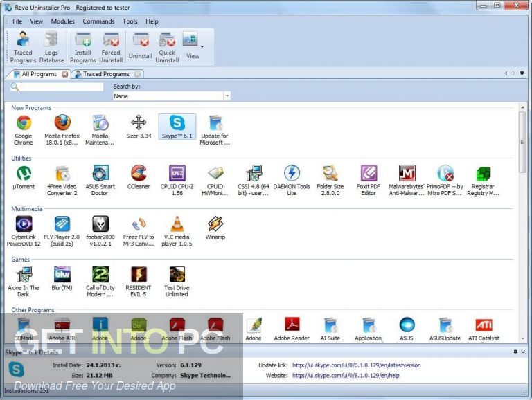The height and width of the screenshot is (400, 532).
Task: Close the Skype details panel
Action: (x=523, y=352)
